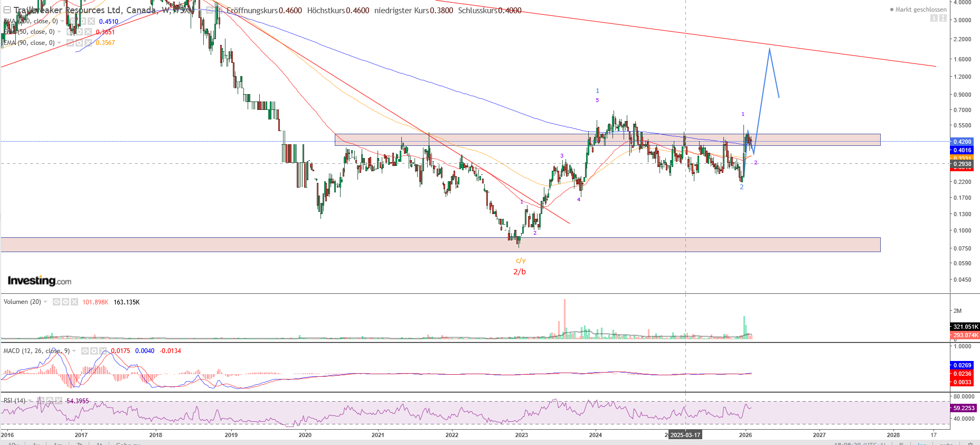Viewport: 980px width, 445px height.
Task: Remove the RSI indicator pane
Action: click(x=59, y=401)
